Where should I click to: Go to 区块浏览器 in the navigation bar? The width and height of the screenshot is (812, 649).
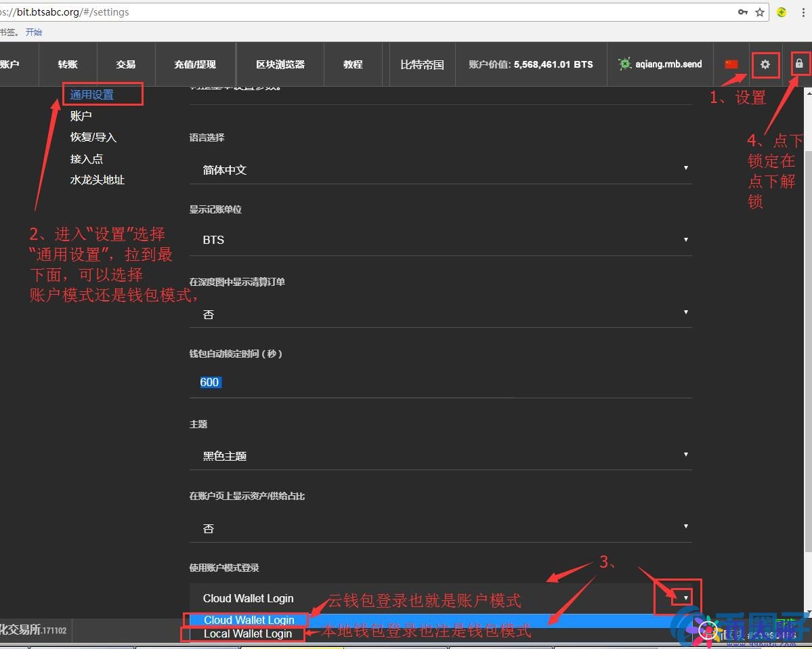[280, 64]
